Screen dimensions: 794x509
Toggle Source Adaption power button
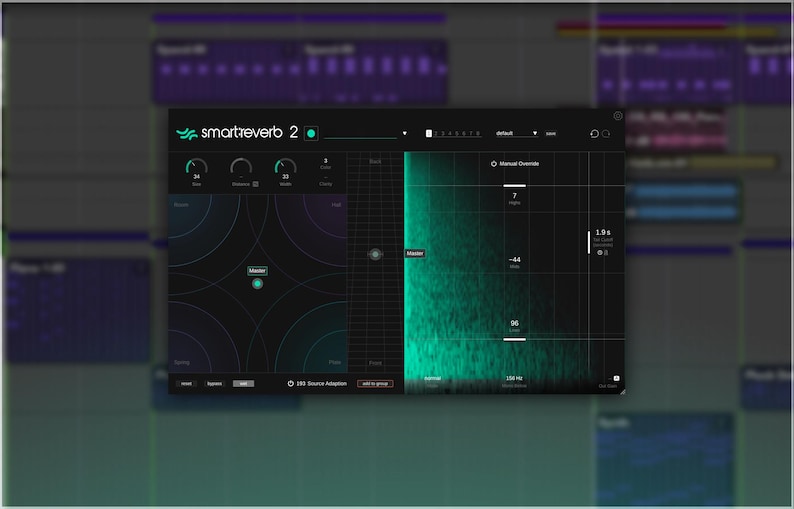[291, 383]
